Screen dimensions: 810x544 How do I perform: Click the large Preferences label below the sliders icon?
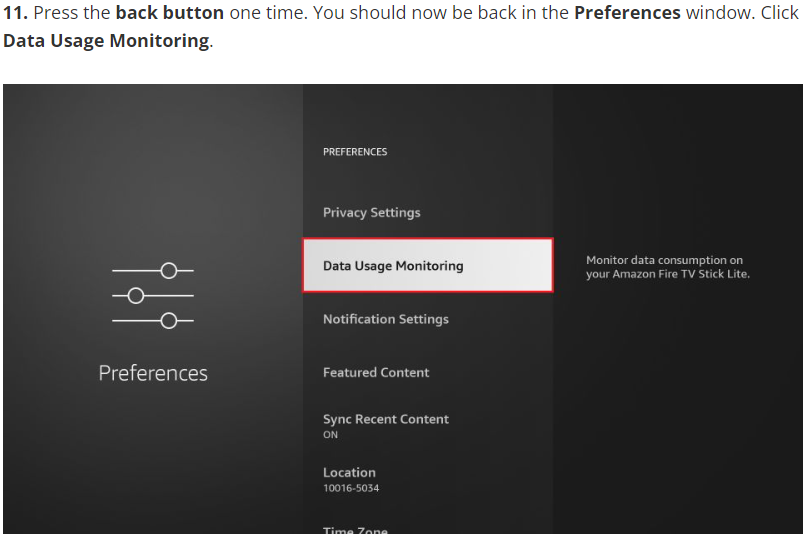(153, 374)
